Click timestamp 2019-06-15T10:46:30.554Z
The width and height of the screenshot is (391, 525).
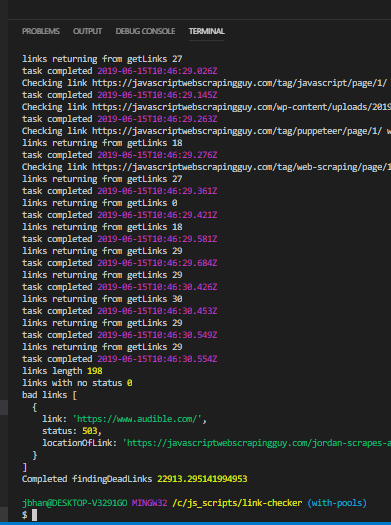pyautogui.click(x=157, y=359)
